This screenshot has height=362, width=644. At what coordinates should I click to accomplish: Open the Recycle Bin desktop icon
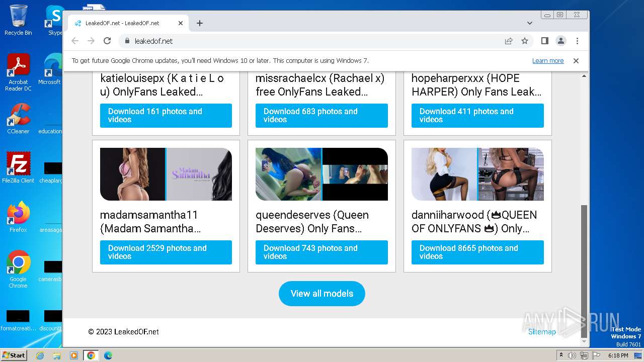tap(18, 20)
